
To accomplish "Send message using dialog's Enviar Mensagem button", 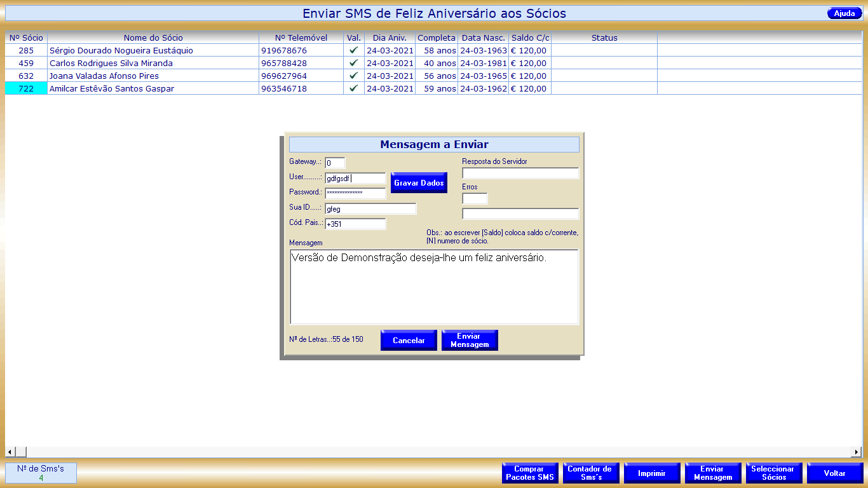I will [x=469, y=341].
